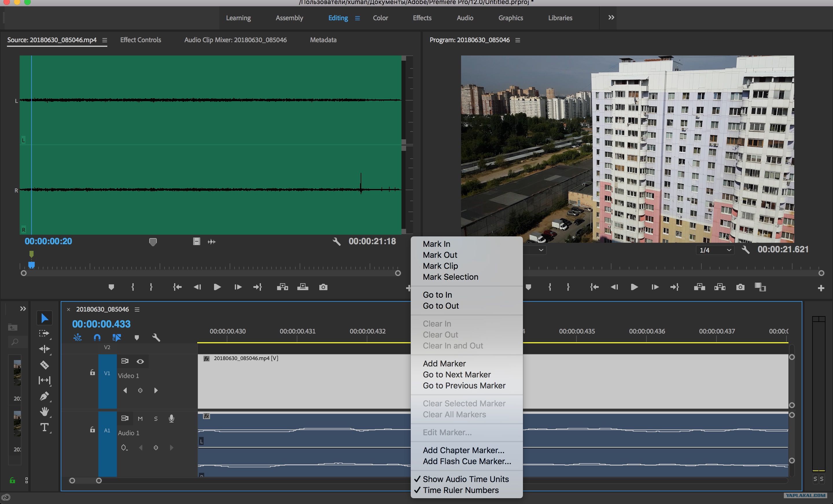Toggle Snap magnet in timeline
Image resolution: width=833 pixels, height=504 pixels.
point(97,338)
